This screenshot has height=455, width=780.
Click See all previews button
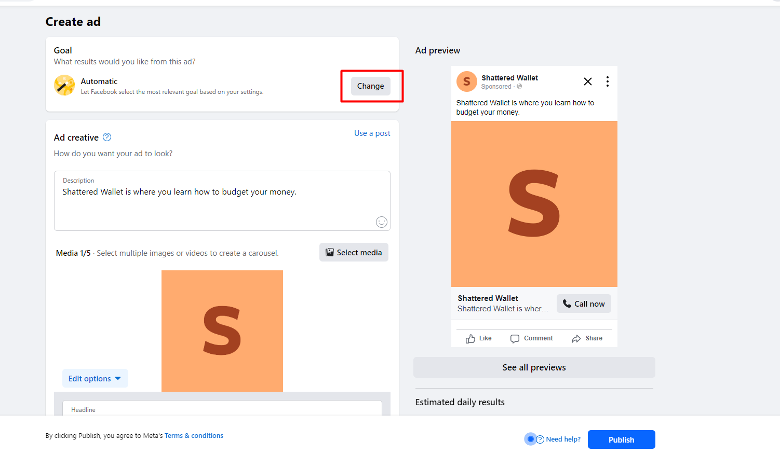pyautogui.click(x=534, y=367)
